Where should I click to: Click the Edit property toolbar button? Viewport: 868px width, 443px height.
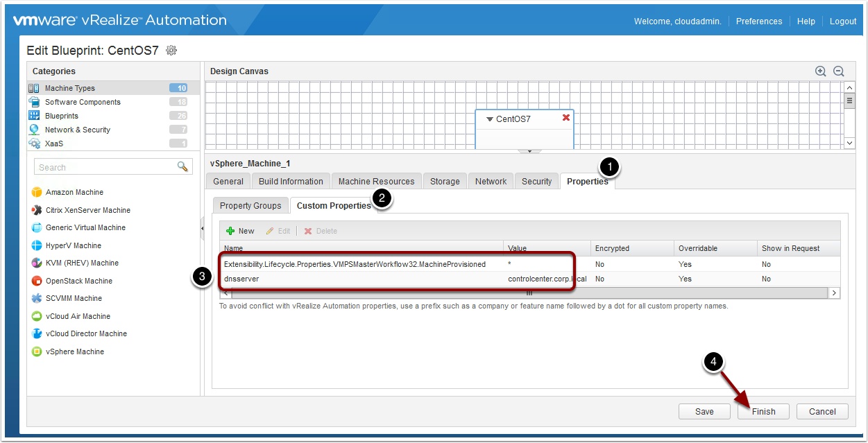click(278, 231)
